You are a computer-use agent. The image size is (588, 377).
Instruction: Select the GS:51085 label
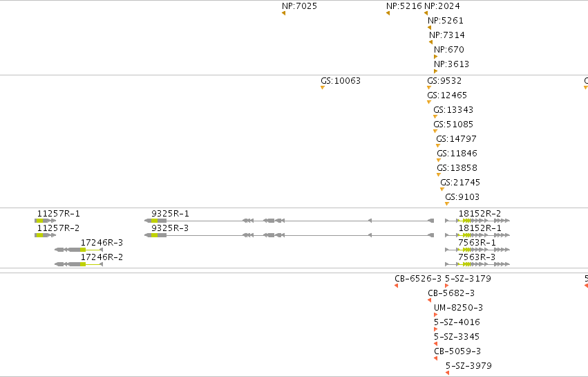point(453,125)
